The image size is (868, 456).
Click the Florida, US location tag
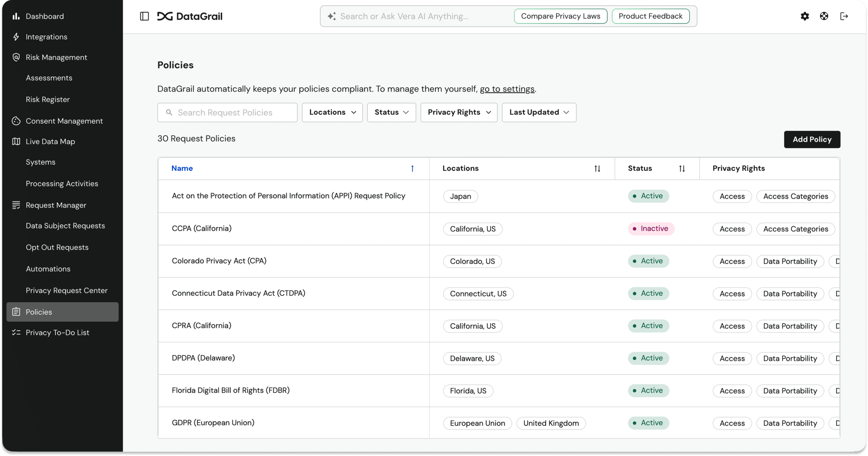pos(468,391)
